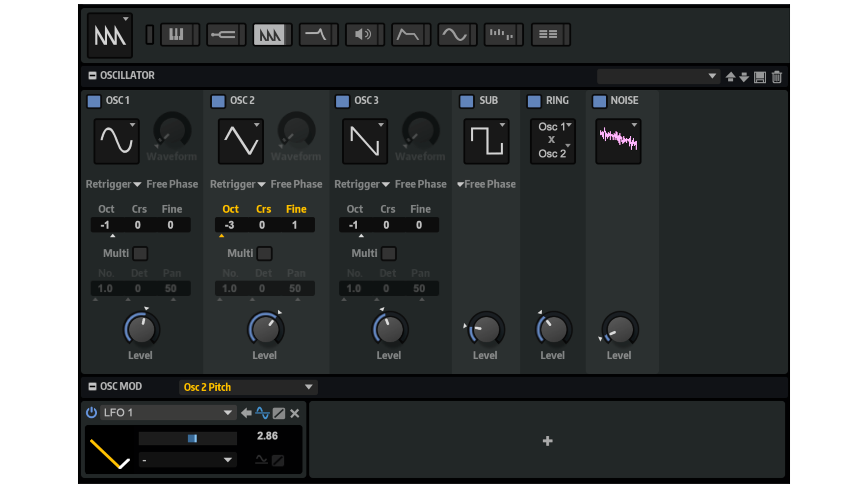This screenshot has height=488, width=868.
Task: Open the Osc 2 Pitch modulation target menu
Action: click(x=248, y=387)
